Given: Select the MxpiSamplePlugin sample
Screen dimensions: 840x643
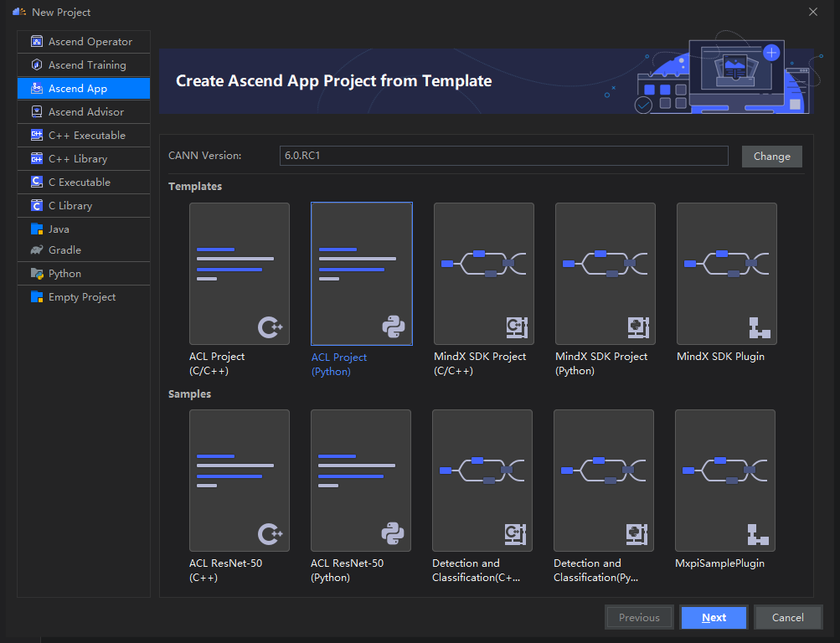Looking at the screenshot, I should pos(725,481).
